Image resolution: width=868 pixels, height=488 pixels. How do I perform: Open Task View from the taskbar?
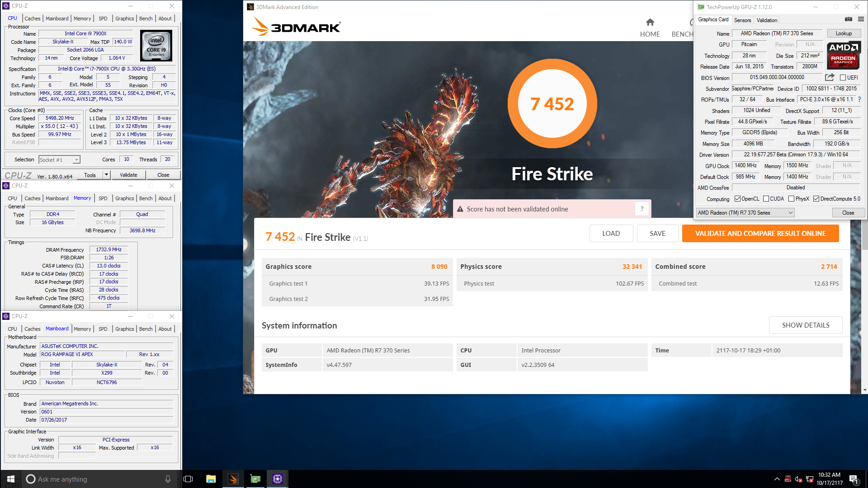(x=189, y=479)
